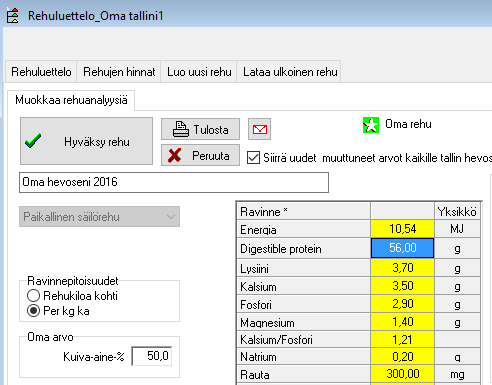This screenshot has height=385, width=492.
Task: Click the Fosfori row label
Action: (303, 304)
